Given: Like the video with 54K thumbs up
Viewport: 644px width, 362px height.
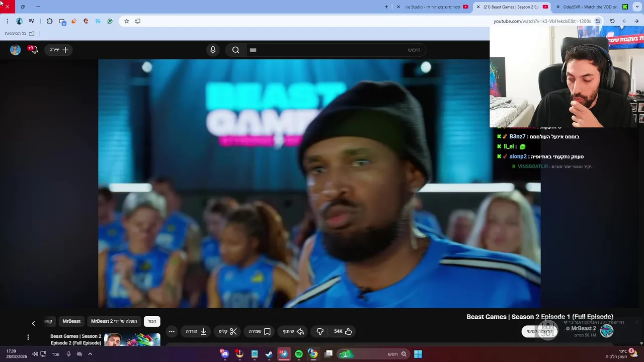Looking at the screenshot, I should click(343, 331).
